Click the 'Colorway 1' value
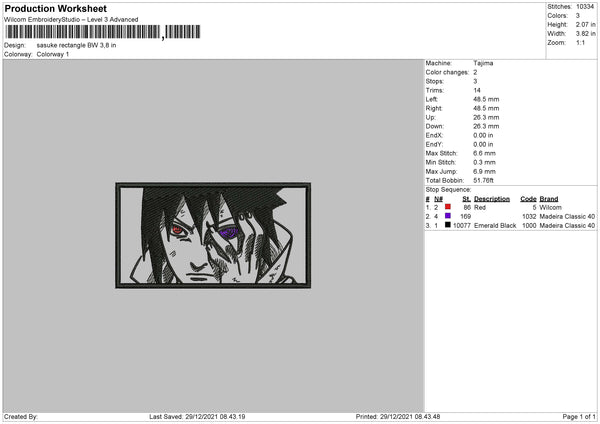 [53, 54]
